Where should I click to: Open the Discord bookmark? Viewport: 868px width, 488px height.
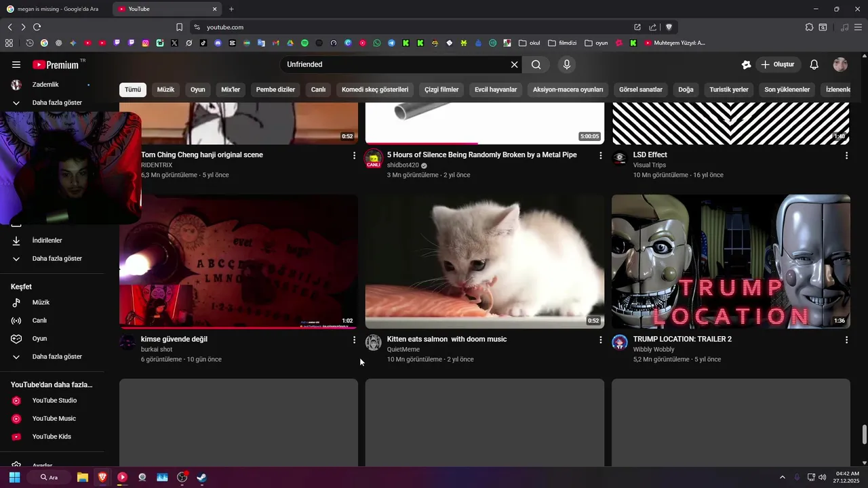[218, 43]
